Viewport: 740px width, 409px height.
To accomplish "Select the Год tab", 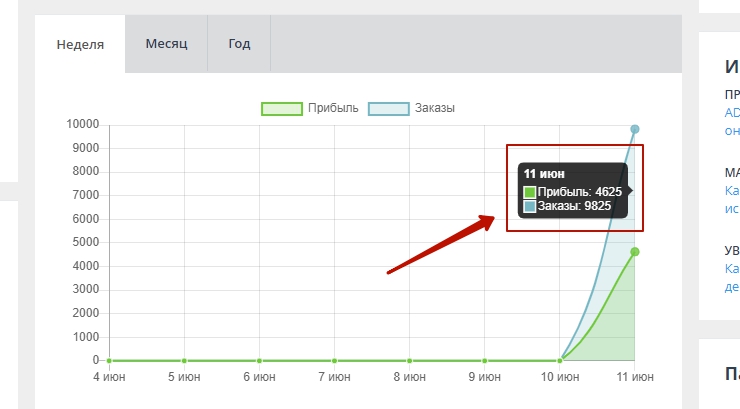I will tap(239, 44).
